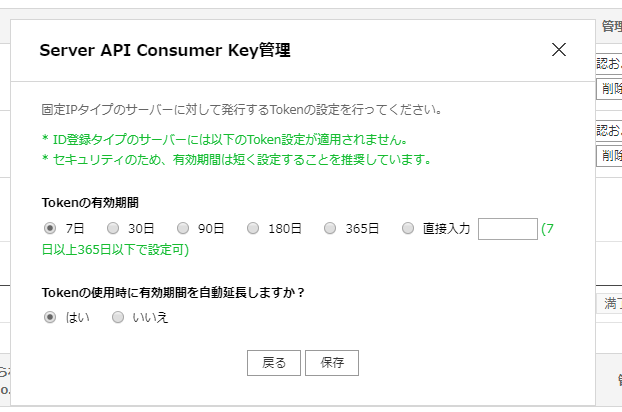Select いいえ to disable auto extension

(x=118, y=317)
